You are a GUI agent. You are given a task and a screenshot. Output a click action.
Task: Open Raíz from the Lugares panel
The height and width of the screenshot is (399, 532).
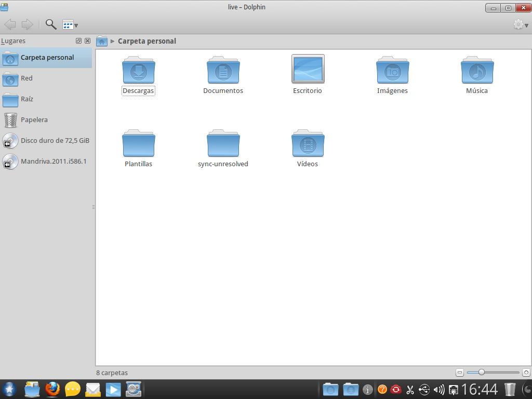point(28,99)
